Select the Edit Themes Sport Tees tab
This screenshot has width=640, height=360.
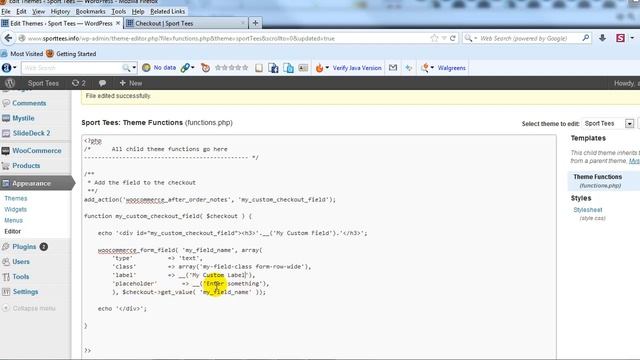[x=61, y=23]
